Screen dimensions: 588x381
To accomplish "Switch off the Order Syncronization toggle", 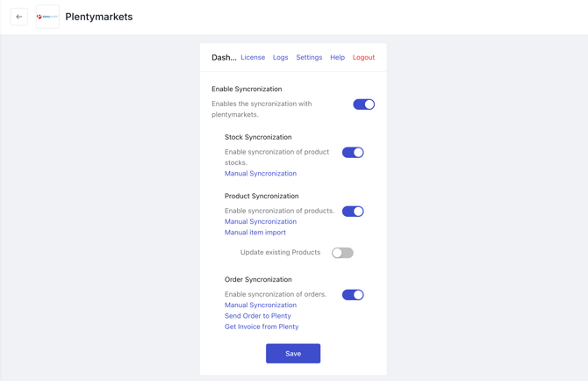I will point(353,295).
